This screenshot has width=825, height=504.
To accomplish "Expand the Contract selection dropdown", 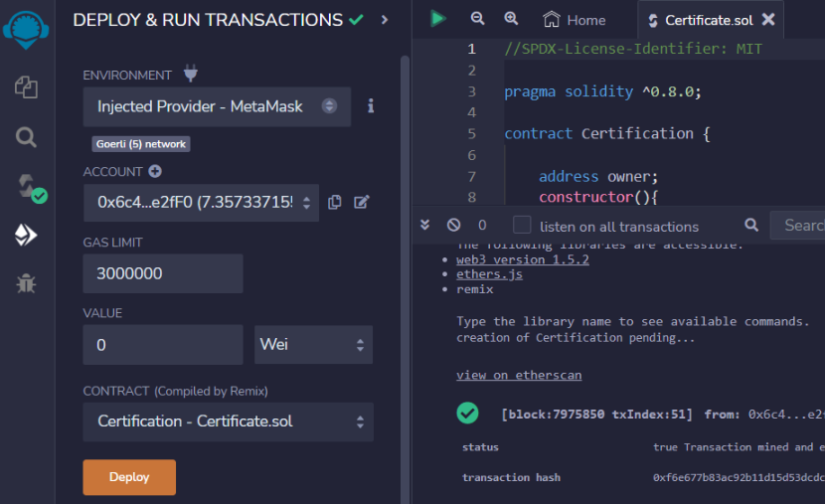I will pos(228,421).
